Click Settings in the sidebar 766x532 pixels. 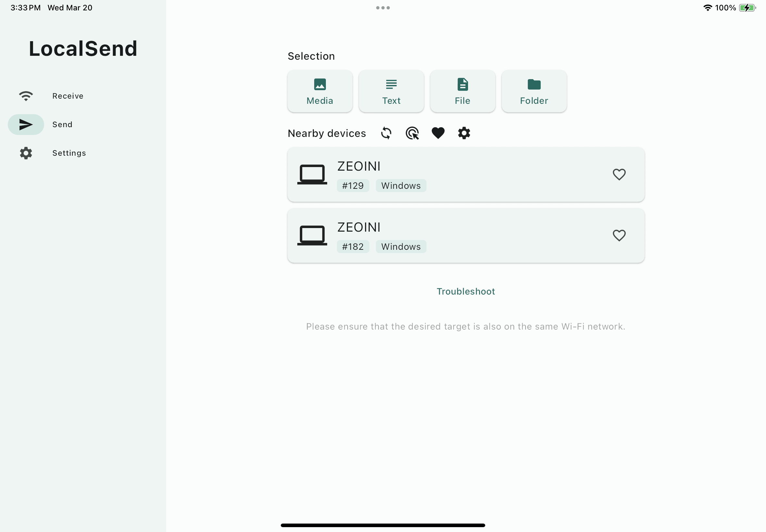pos(69,152)
